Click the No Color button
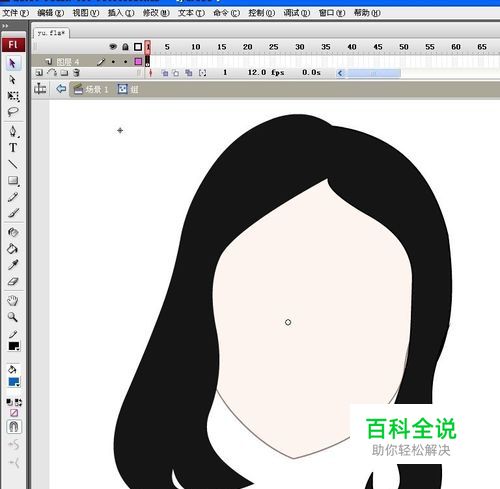Viewport: 500px width, 489px height. (14, 413)
